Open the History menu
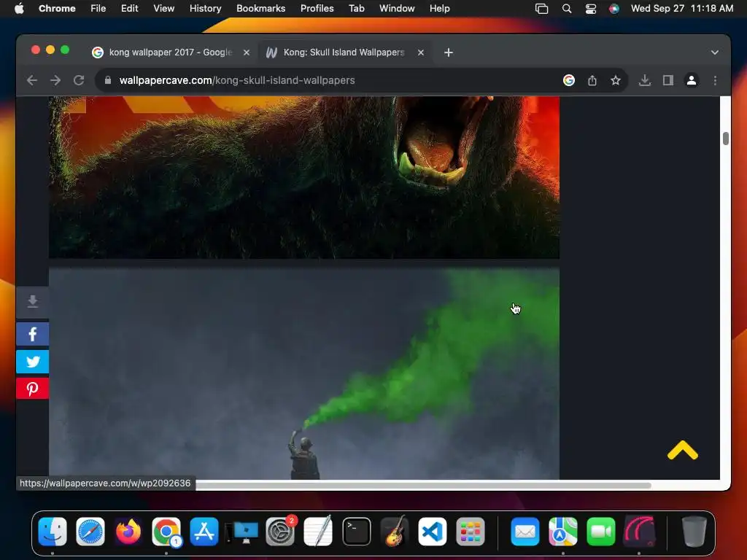Screen dimensions: 747x560 pos(205,9)
